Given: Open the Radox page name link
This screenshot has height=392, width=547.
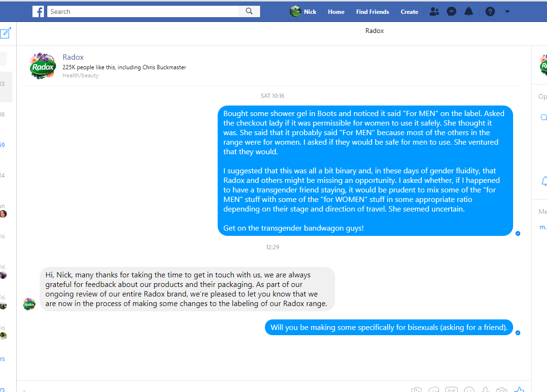Looking at the screenshot, I should pyautogui.click(x=73, y=57).
